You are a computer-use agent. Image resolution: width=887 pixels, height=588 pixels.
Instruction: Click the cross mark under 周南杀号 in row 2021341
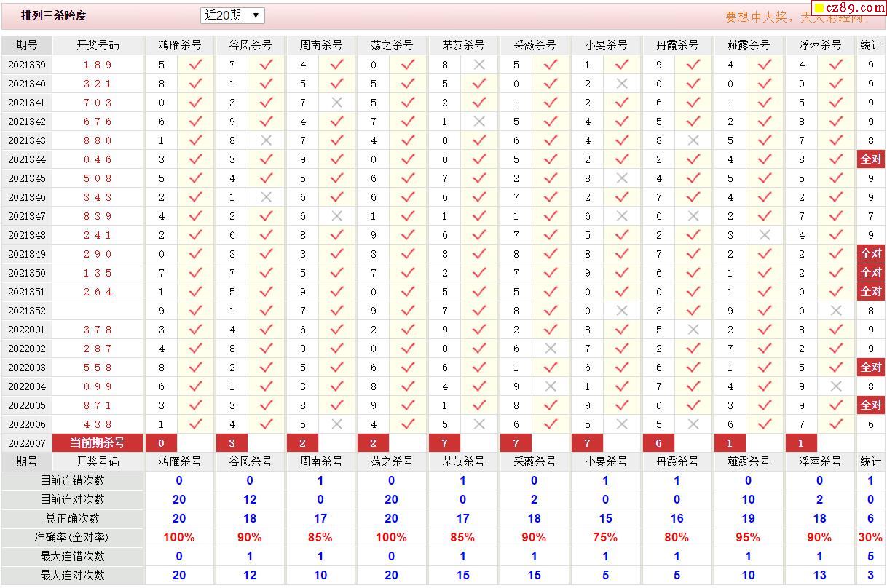(x=336, y=103)
